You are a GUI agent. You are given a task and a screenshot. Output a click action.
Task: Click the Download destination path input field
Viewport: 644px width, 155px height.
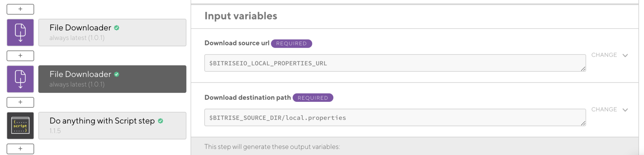pyautogui.click(x=395, y=118)
